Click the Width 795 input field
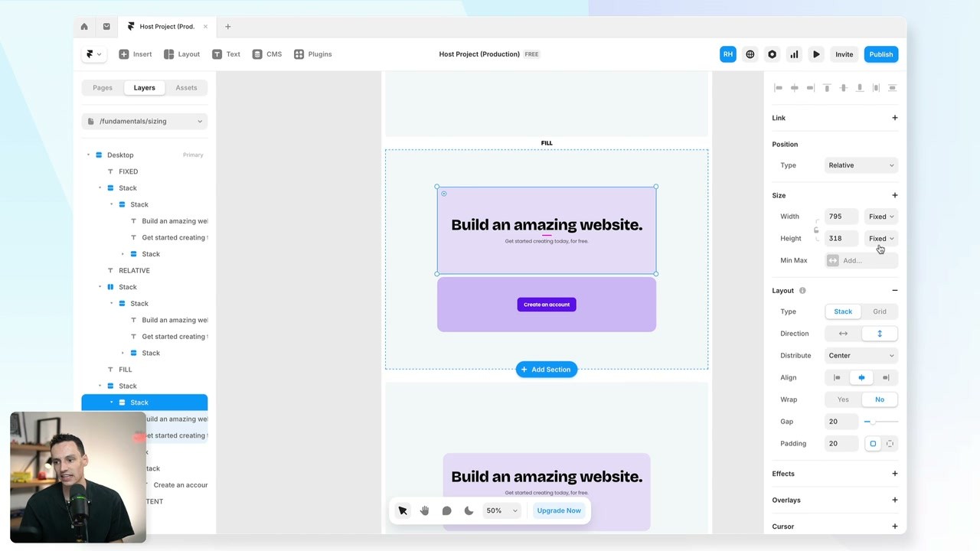980x551 pixels. tap(843, 217)
